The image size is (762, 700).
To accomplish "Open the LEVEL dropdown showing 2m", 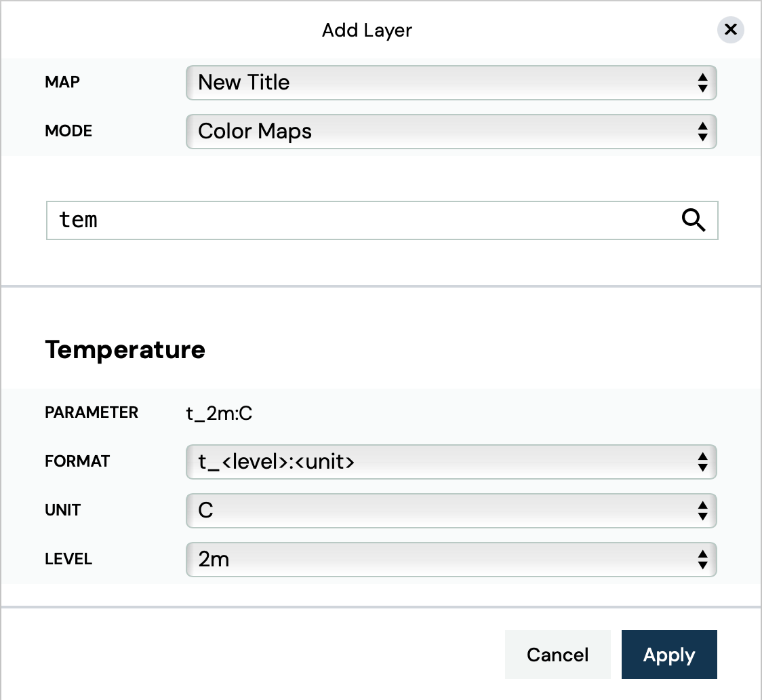I will [451, 559].
